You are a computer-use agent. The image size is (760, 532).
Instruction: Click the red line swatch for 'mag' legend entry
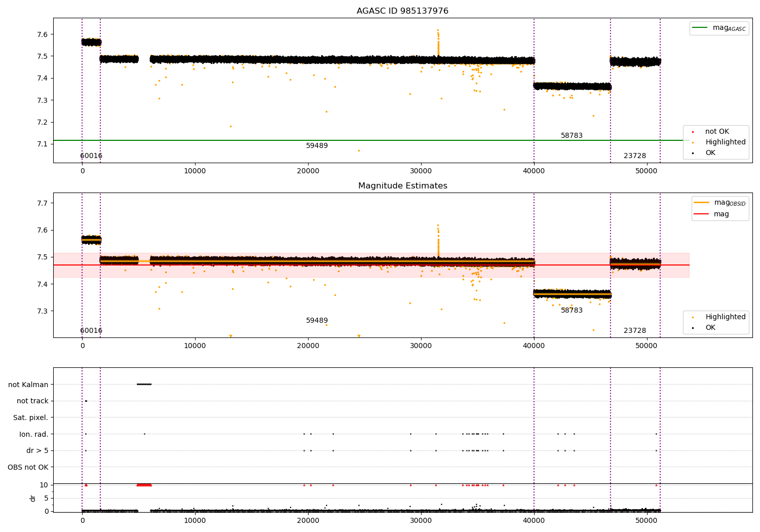point(702,214)
